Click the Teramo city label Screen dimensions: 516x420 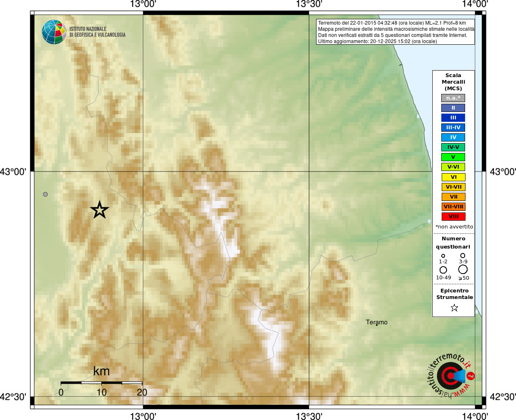point(376,322)
